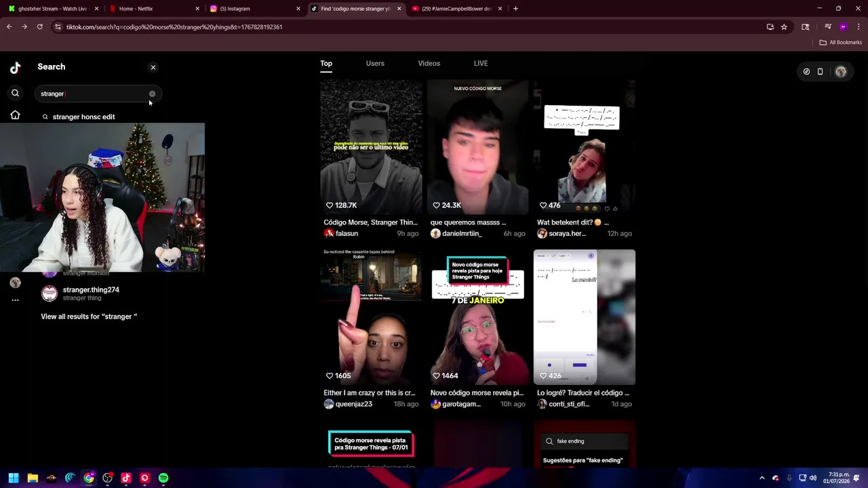Open the Chrome three-dot menu
This screenshot has width=868, height=488.
(x=859, y=27)
